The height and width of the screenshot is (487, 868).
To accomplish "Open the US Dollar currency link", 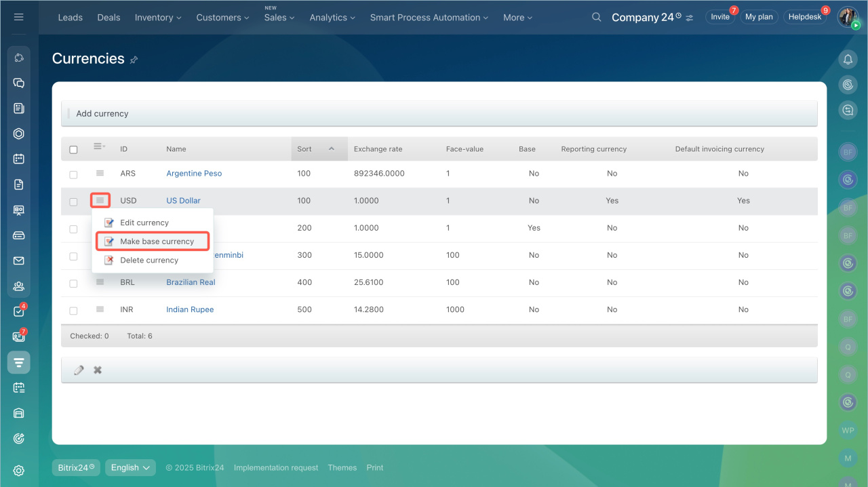I will [183, 201].
